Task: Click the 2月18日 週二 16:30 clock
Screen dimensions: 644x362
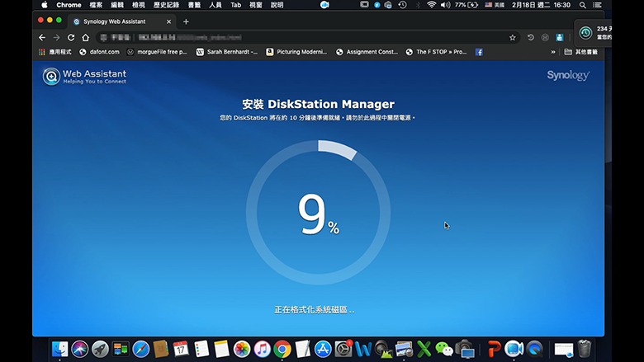Action: [x=541, y=5]
